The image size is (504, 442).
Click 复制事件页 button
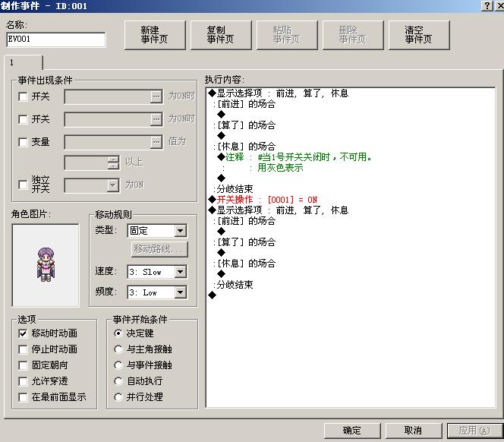(221, 35)
